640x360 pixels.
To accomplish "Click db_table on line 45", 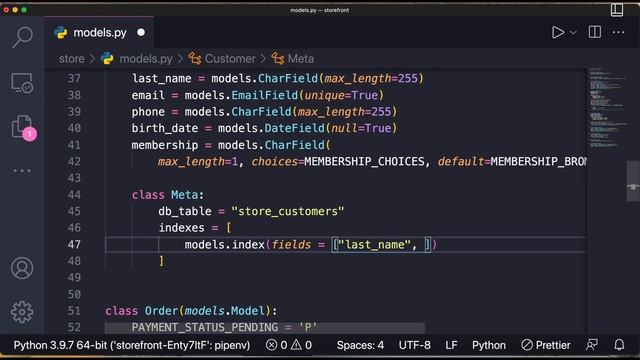I will (185, 211).
